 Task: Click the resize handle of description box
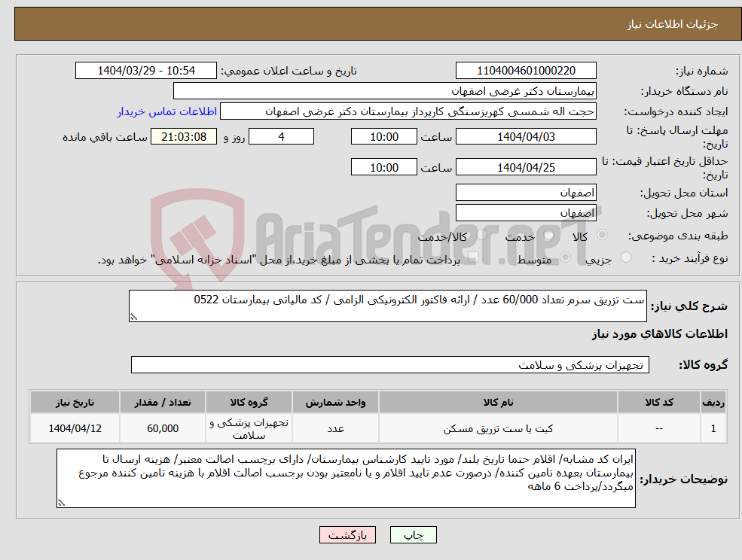coord(133,318)
